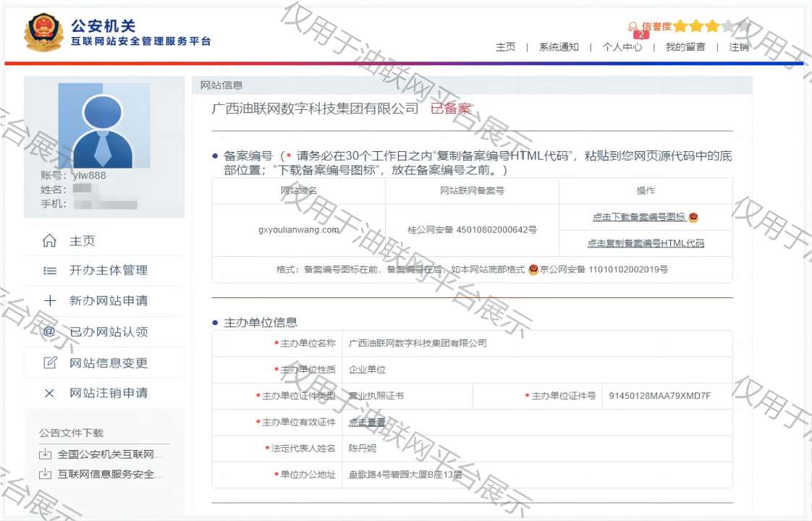Click 主办单位信息 section heading
The image size is (812, 521).
[261, 323]
